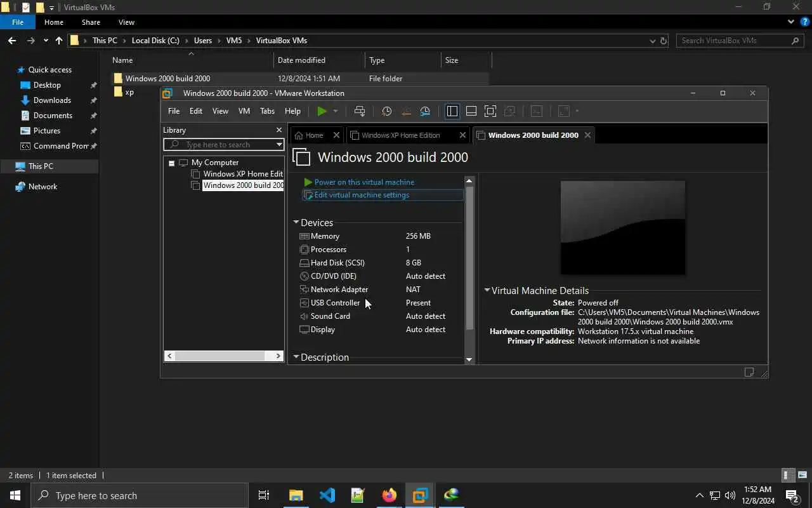Collapse the Virtual Machine Details section
The image size is (812, 508).
[487, 290]
